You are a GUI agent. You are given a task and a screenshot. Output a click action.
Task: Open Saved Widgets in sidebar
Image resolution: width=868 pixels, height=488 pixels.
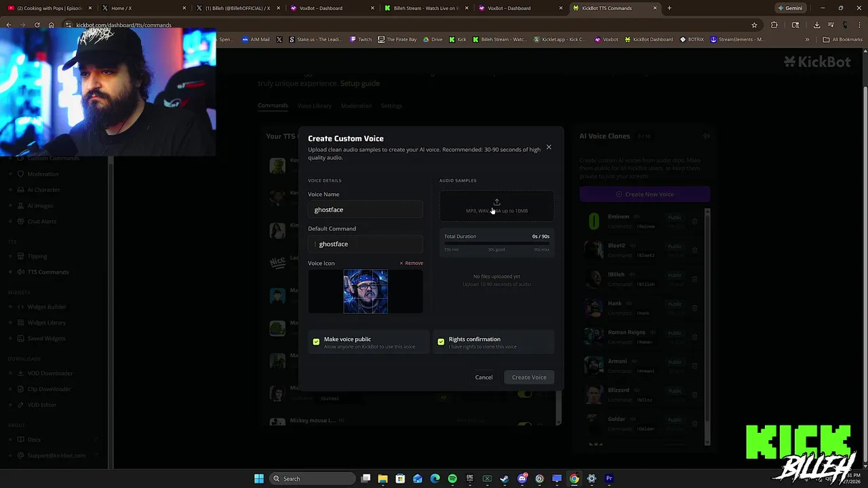click(46, 338)
